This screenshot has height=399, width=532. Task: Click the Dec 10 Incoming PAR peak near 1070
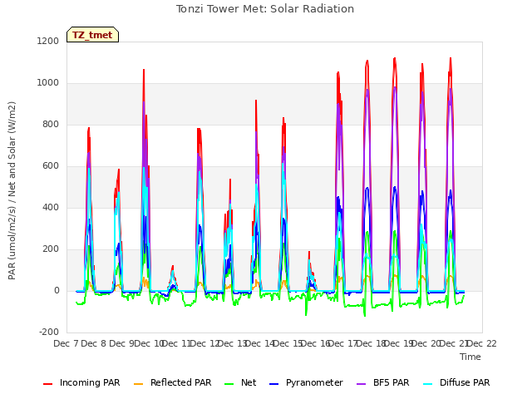(x=144, y=70)
